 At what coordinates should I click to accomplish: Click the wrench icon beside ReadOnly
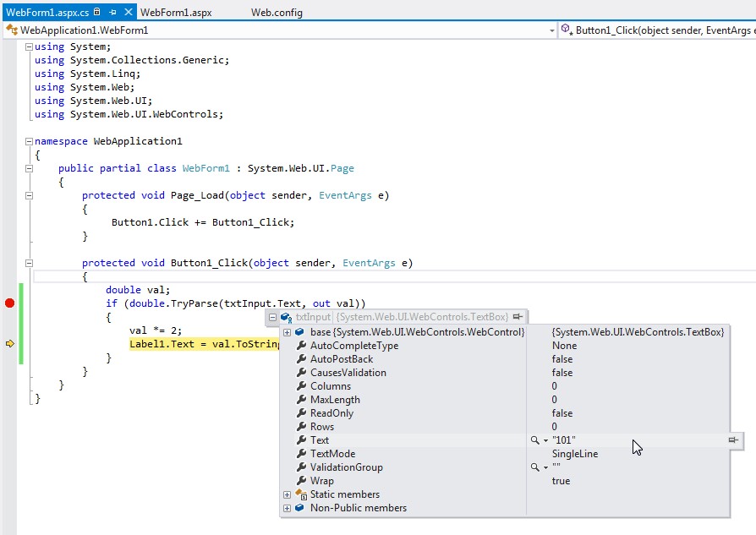301,413
